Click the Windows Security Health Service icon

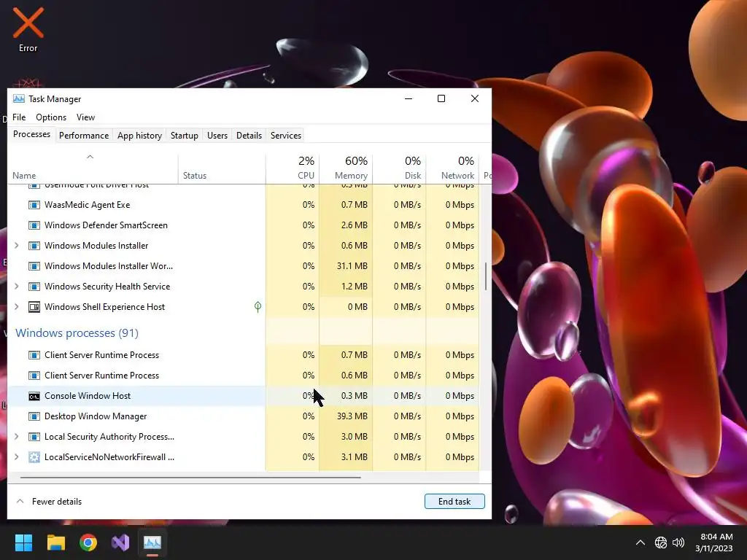click(34, 287)
